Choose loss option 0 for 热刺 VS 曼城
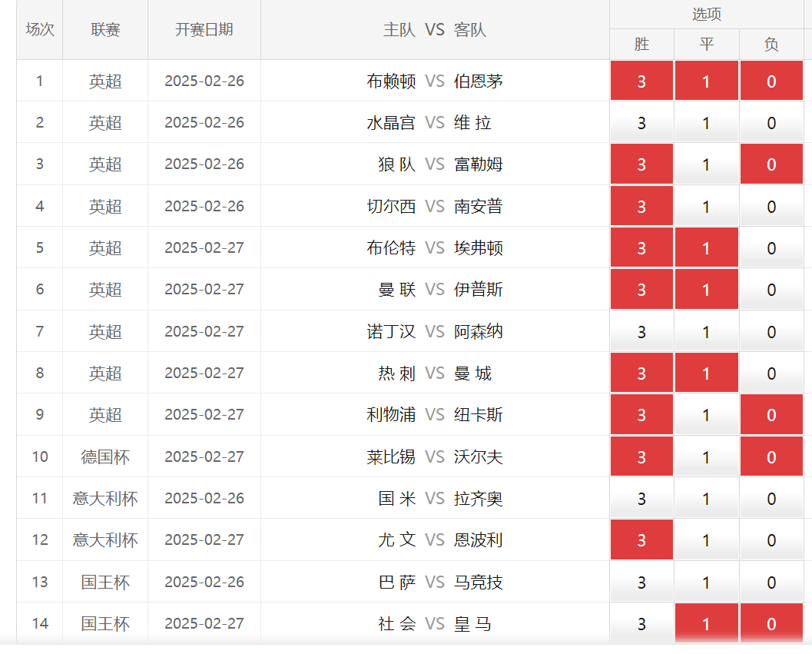Image resolution: width=812 pixels, height=654 pixels. (771, 373)
